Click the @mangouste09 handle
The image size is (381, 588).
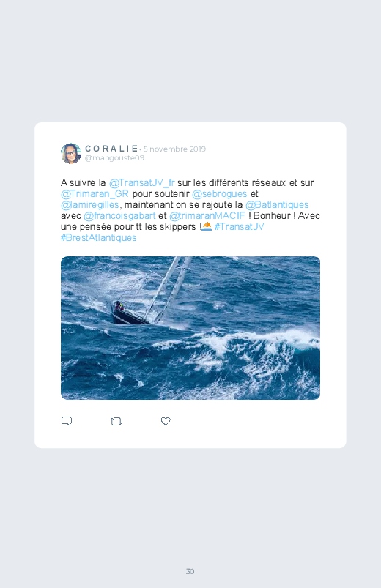point(114,158)
